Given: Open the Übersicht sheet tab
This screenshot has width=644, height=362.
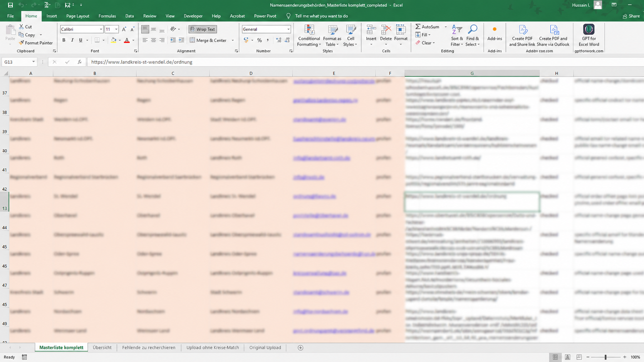Looking at the screenshot, I should (x=102, y=348).
